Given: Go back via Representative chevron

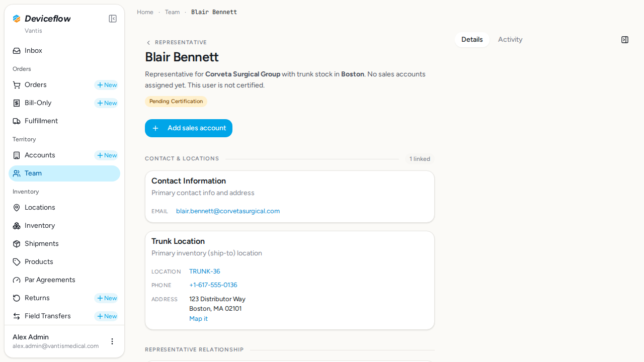Looking at the screenshot, I should pos(148,43).
